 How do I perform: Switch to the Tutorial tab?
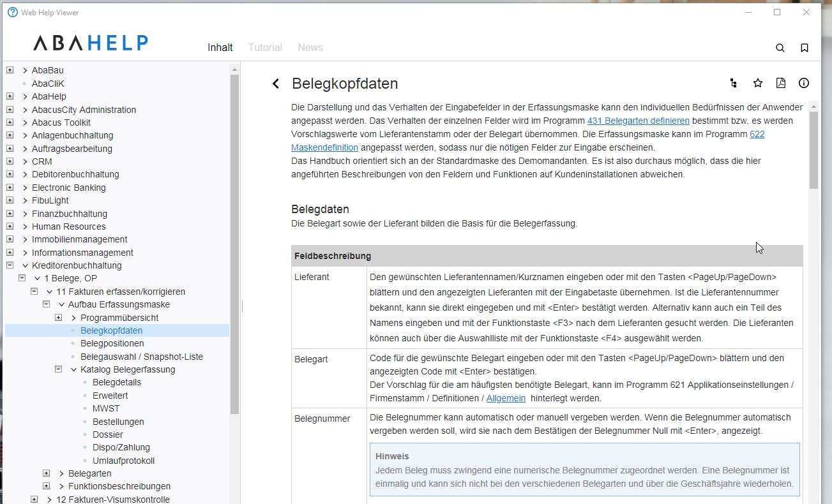coord(265,48)
